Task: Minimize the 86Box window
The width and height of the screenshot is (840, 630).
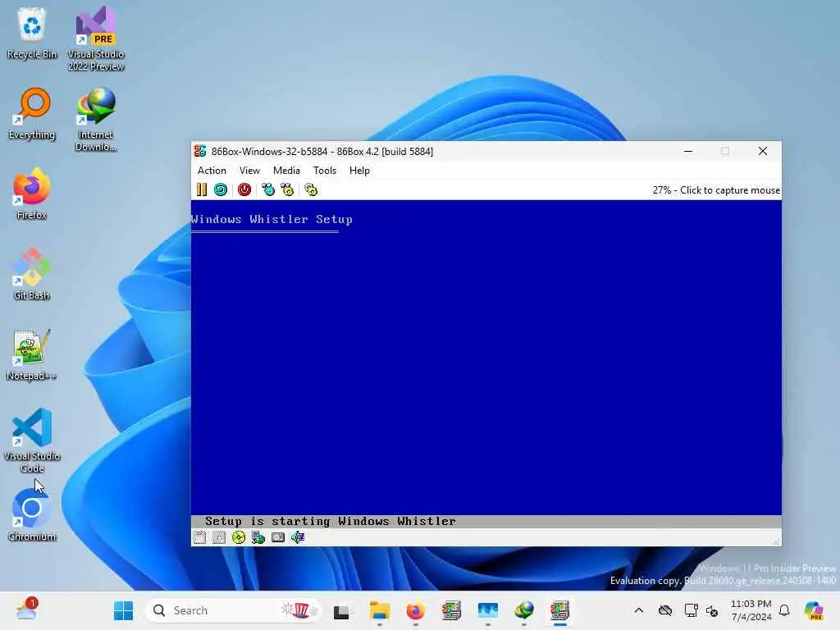Action: [x=688, y=151]
